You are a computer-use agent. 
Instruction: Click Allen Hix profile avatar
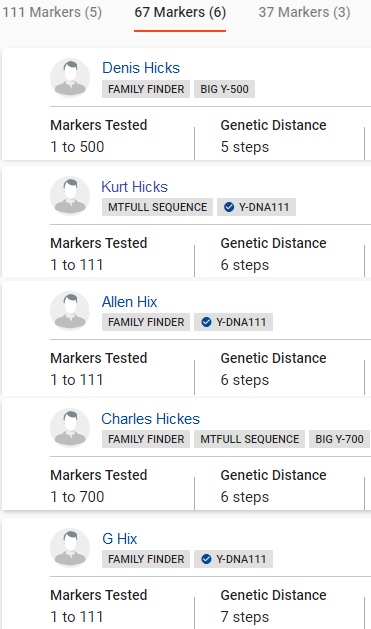pos(70,311)
